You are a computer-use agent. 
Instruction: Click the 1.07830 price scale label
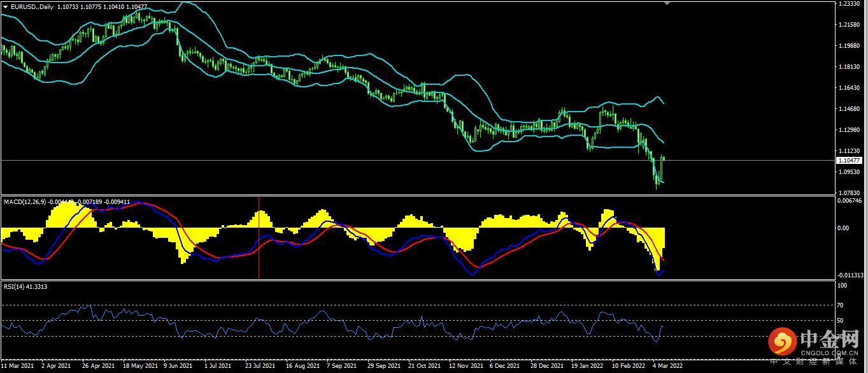point(850,193)
